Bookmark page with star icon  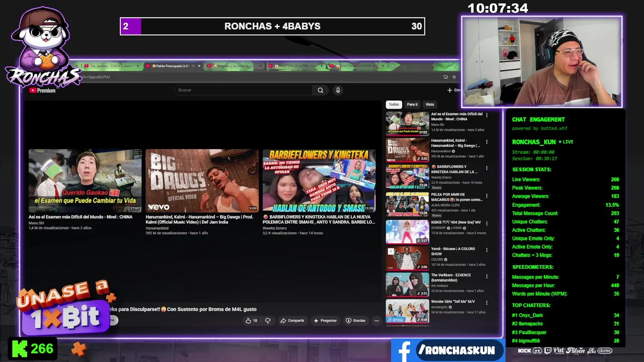tap(454, 77)
